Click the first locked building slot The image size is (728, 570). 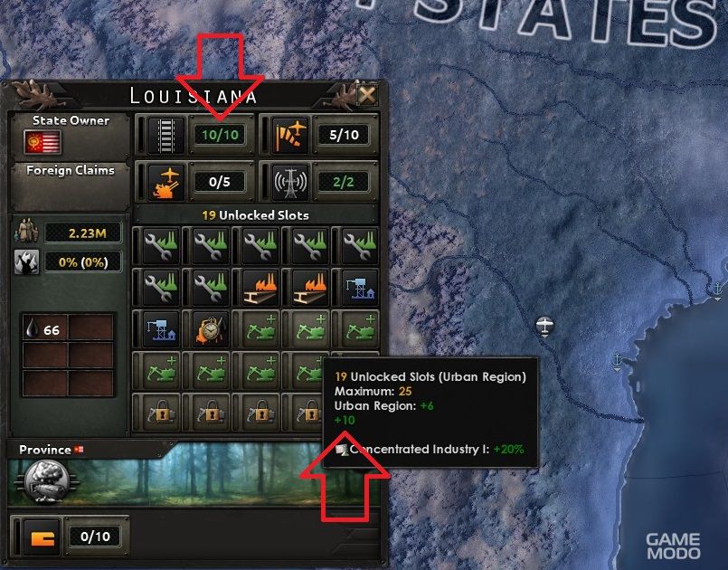coord(161,412)
